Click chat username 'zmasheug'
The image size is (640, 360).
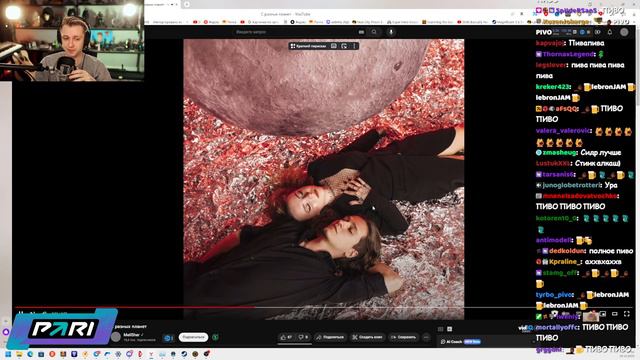559,152
